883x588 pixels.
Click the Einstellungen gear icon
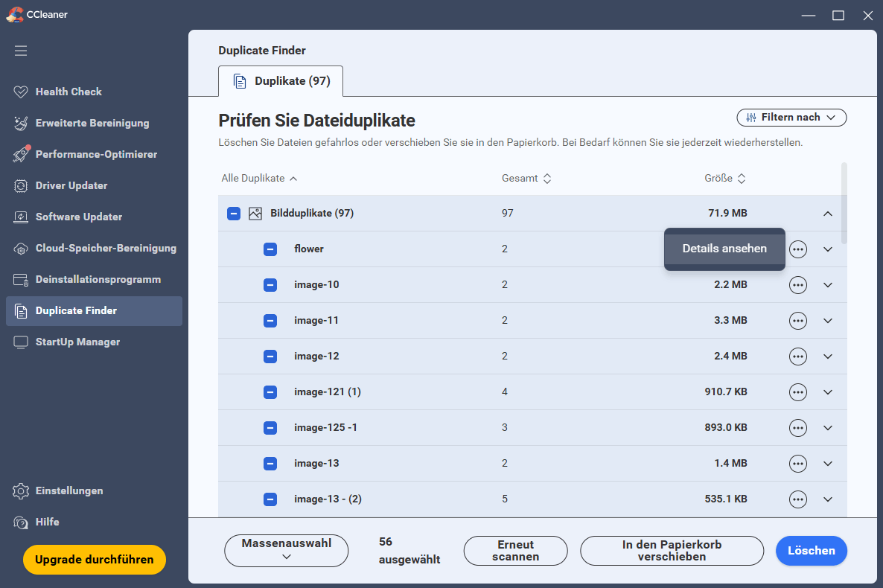(x=21, y=490)
